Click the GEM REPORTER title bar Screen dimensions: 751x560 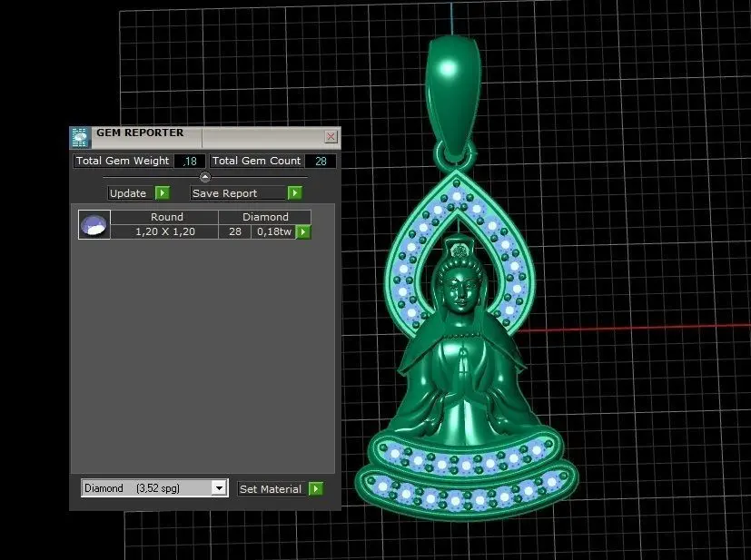pyautogui.click(x=206, y=137)
